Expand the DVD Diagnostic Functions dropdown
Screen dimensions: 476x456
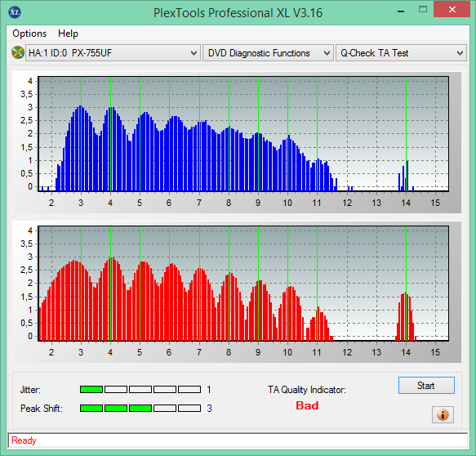268,53
